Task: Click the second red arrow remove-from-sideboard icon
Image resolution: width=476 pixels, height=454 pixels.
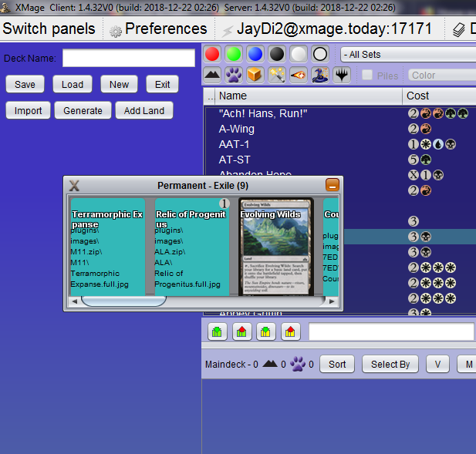Action: 291,331
